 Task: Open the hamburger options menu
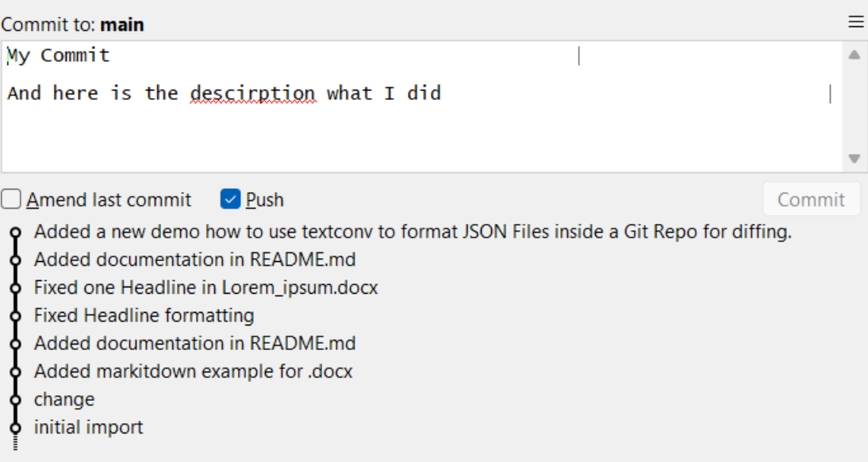[x=856, y=21]
